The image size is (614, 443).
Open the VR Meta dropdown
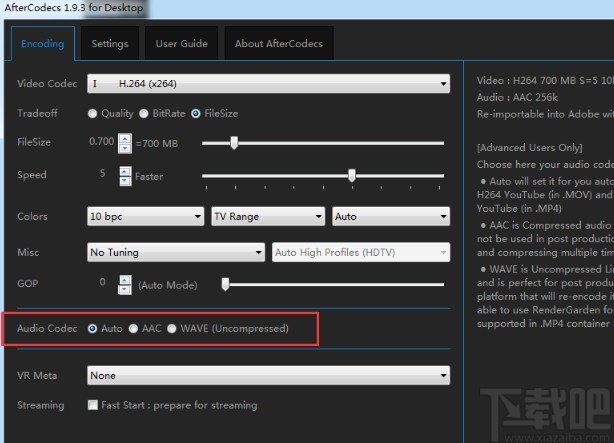click(x=268, y=375)
